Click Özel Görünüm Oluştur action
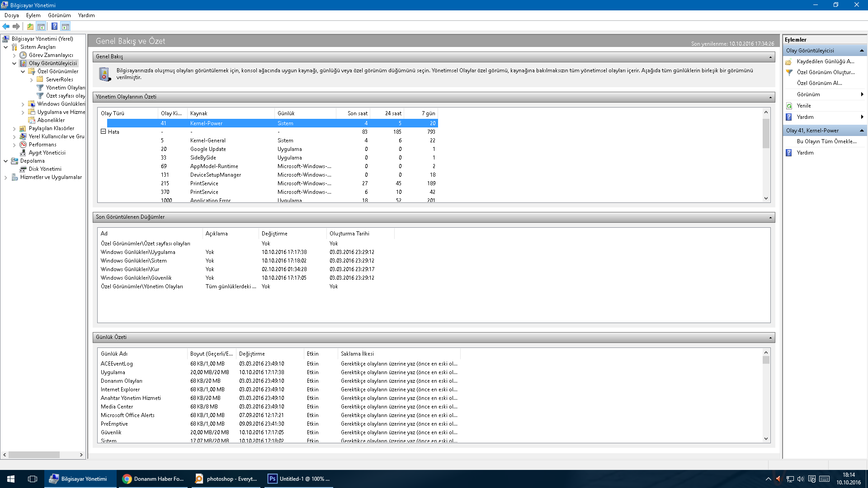 (x=826, y=72)
